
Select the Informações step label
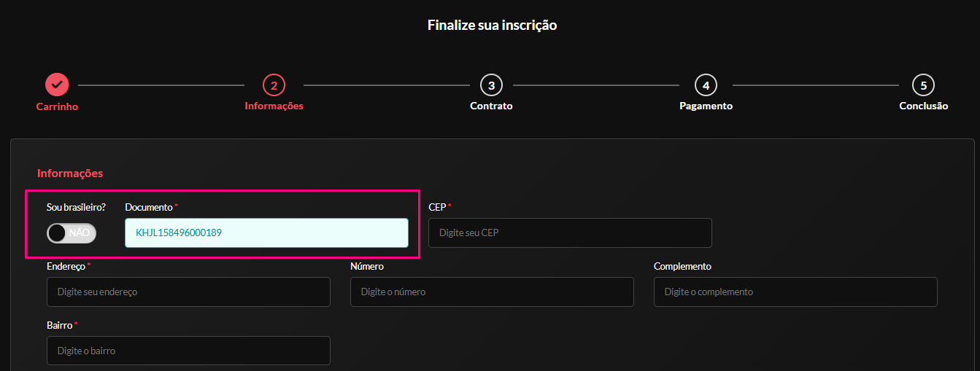pos(274,106)
